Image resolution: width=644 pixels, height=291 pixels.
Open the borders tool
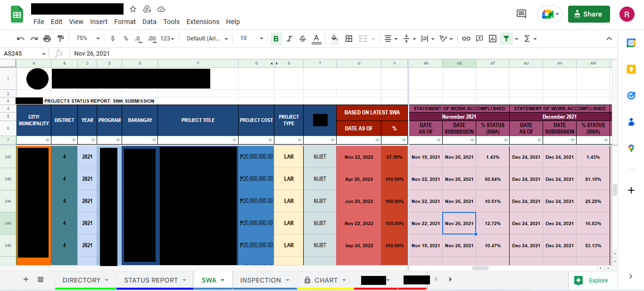pyautogui.click(x=349, y=39)
